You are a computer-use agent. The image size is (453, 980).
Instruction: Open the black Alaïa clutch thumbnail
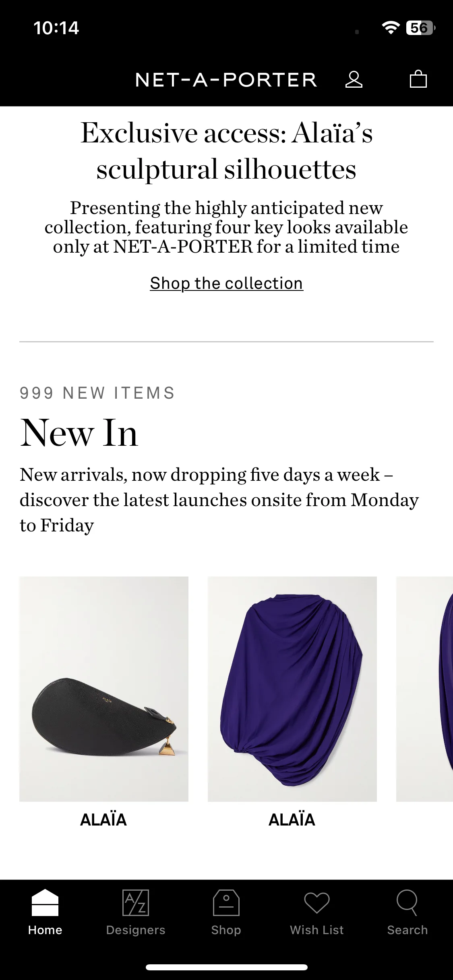click(x=104, y=689)
